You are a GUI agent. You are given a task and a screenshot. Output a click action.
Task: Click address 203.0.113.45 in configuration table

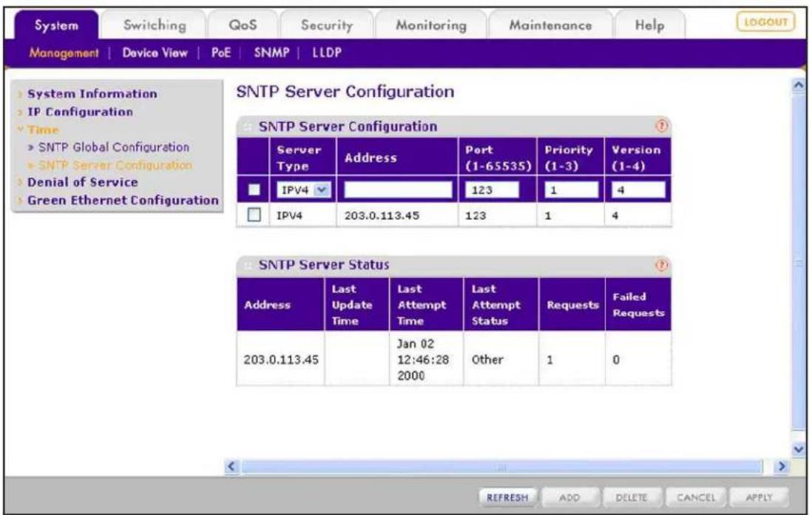(x=382, y=215)
